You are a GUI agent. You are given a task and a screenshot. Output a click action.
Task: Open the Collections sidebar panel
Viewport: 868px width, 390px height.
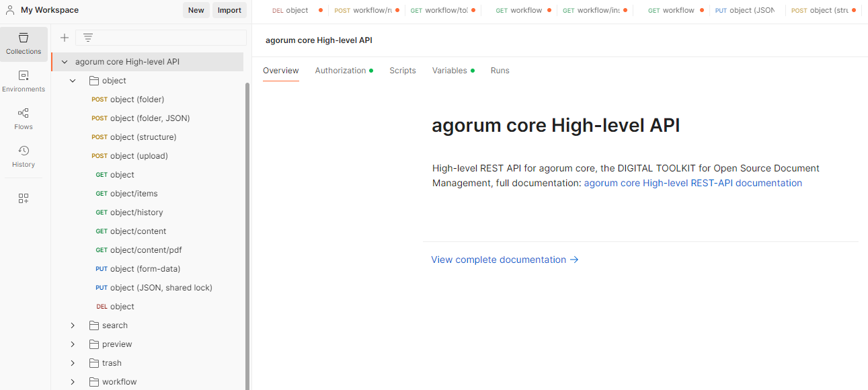[x=24, y=44]
